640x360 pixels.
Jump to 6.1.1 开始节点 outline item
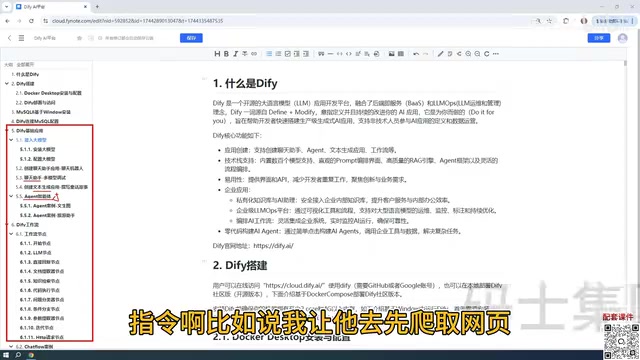coord(36,243)
